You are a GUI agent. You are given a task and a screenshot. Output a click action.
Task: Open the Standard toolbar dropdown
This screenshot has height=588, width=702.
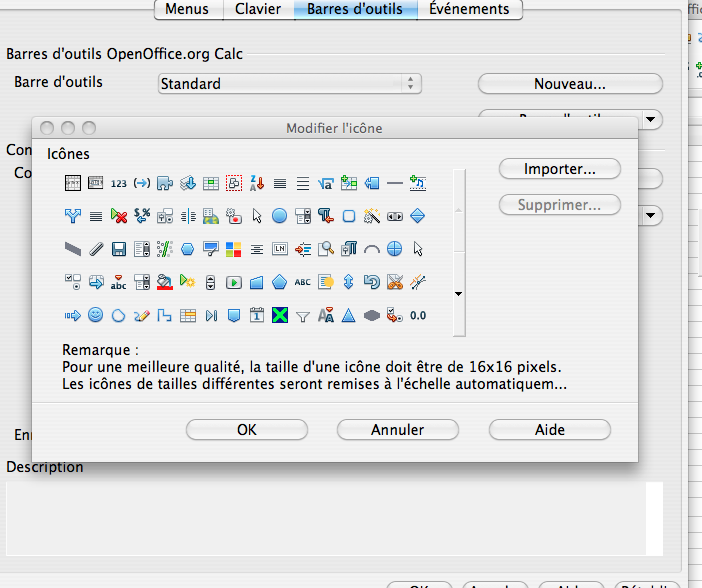pyautogui.click(x=290, y=84)
